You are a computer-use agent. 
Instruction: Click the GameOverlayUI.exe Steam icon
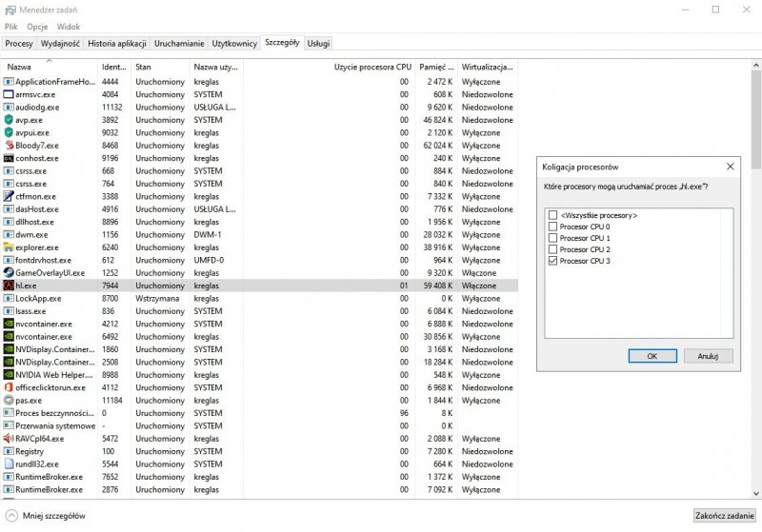tap(9, 273)
